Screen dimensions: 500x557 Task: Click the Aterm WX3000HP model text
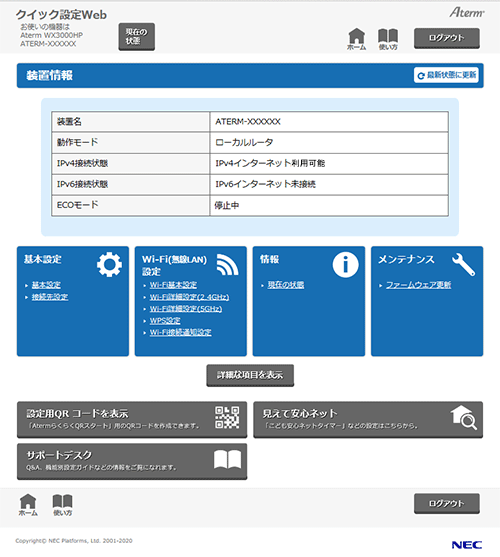(x=51, y=35)
